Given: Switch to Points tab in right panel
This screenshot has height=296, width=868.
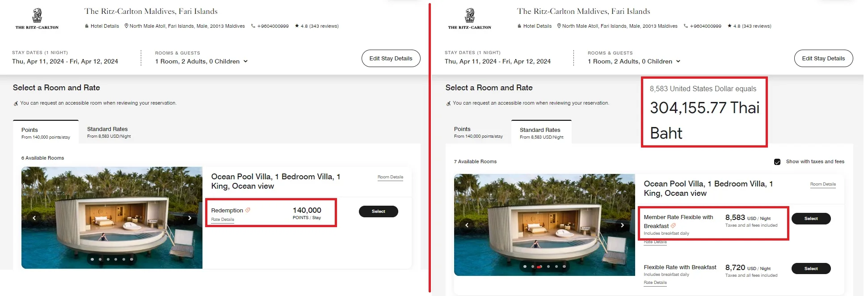Looking at the screenshot, I should (x=478, y=132).
